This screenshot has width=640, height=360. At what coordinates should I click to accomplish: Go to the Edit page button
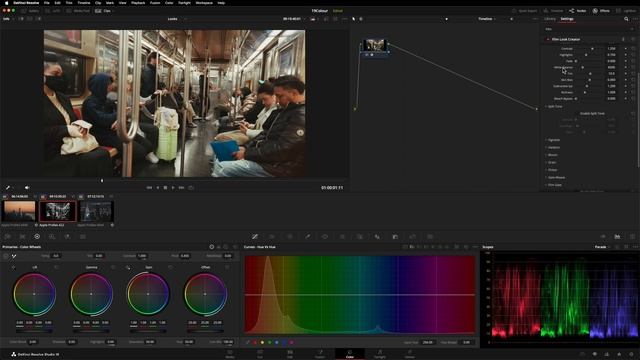290,354
